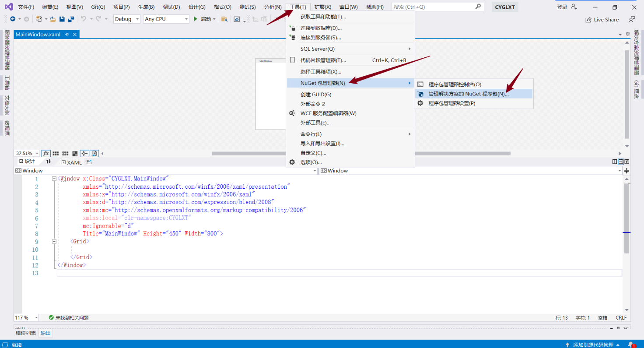
Task: Expand the SQL Server submenu
Action: pyautogui.click(x=350, y=49)
